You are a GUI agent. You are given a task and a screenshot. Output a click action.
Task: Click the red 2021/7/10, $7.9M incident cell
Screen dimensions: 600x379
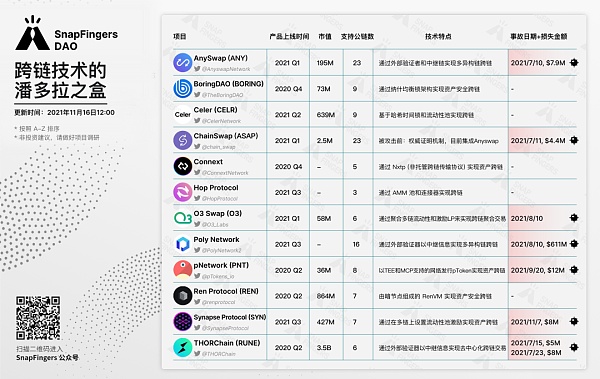point(543,62)
